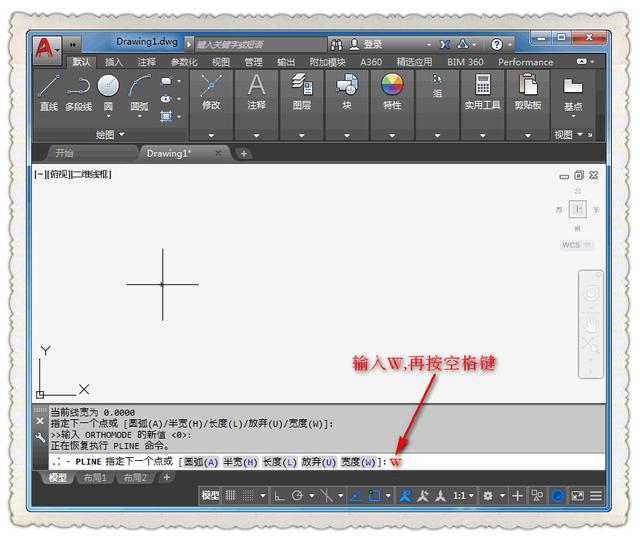Click the clean screen icon in status bar
This screenshot has height=544, width=640.
tap(578, 496)
